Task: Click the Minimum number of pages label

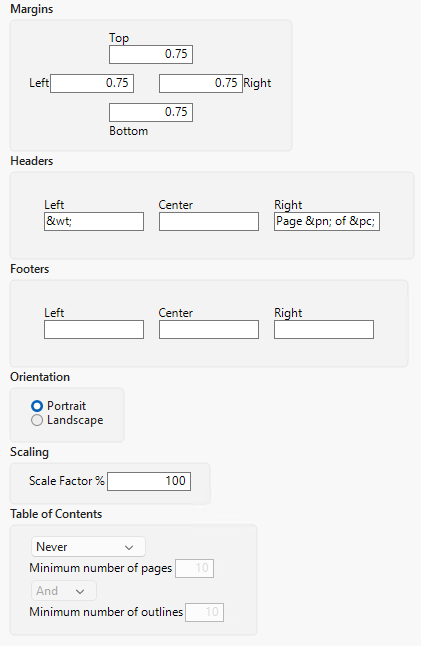Action: pyautogui.click(x=101, y=569)
